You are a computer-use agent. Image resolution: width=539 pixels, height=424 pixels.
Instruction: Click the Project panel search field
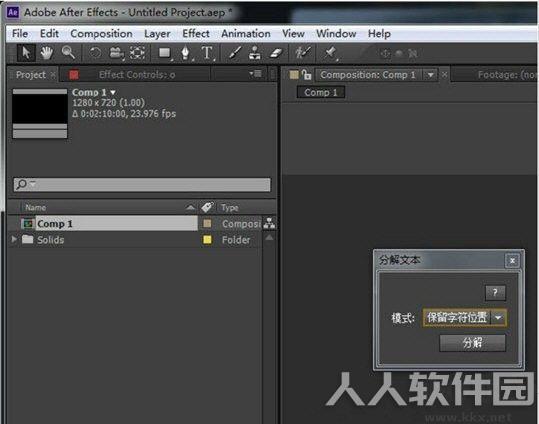point(142,184)
